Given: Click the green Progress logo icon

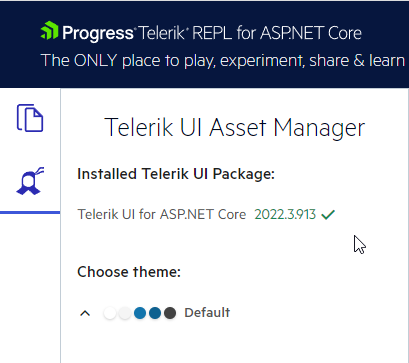Looking at the screenshot, I should pos(49,31).
